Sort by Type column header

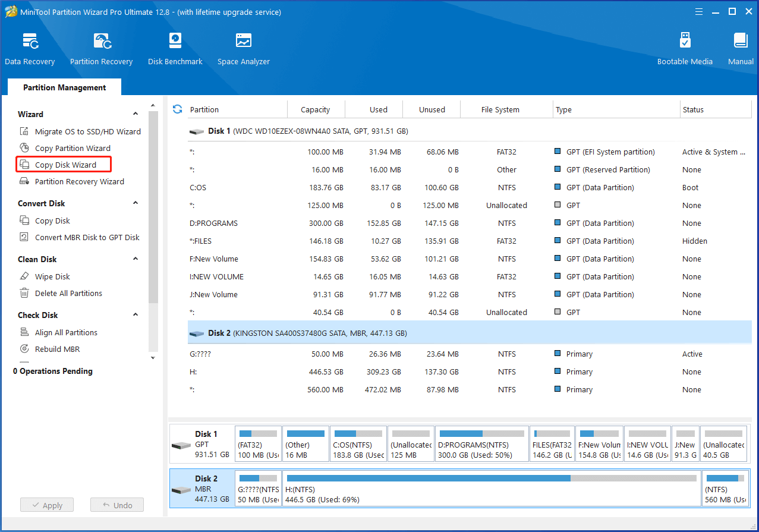(x=616, y=109)
